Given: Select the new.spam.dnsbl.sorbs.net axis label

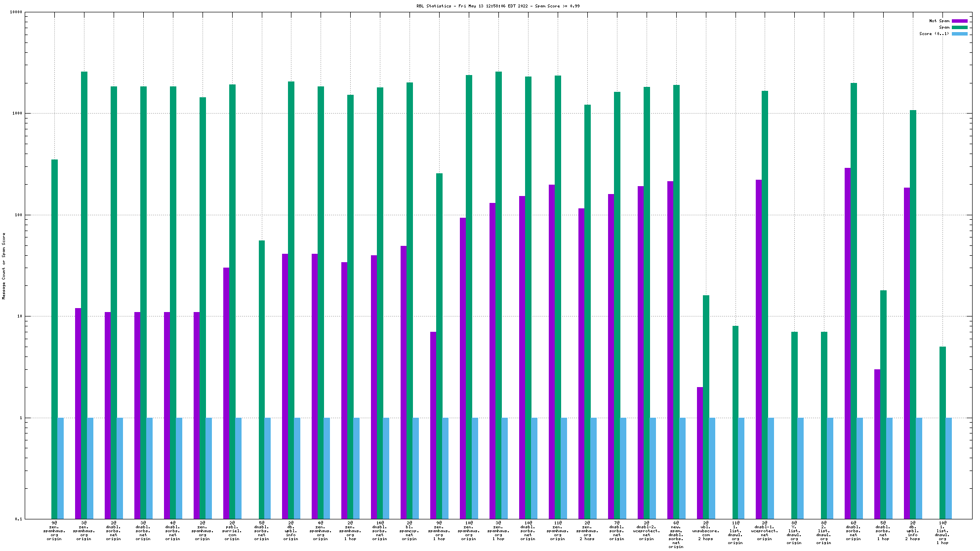Looking at the screenshot, I should (676, 535).
